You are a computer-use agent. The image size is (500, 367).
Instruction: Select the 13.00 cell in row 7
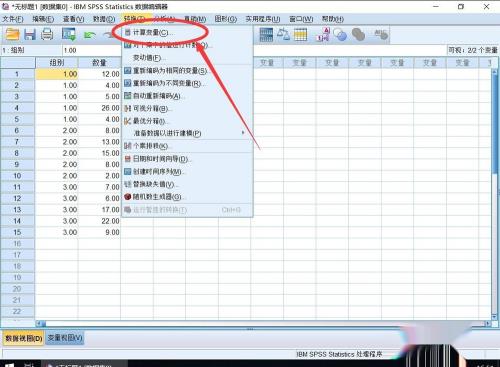(x=99, y=142)
